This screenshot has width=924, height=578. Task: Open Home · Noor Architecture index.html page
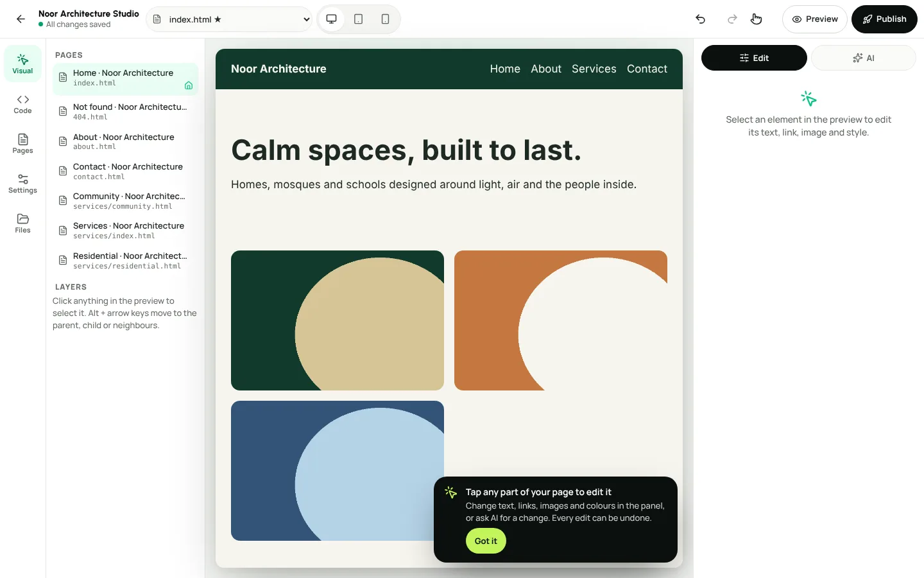click(125, 78)
